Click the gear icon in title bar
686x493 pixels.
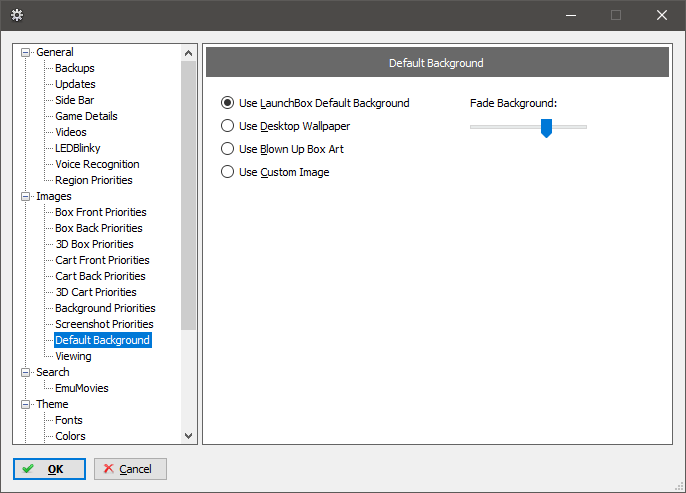point(17,15)
